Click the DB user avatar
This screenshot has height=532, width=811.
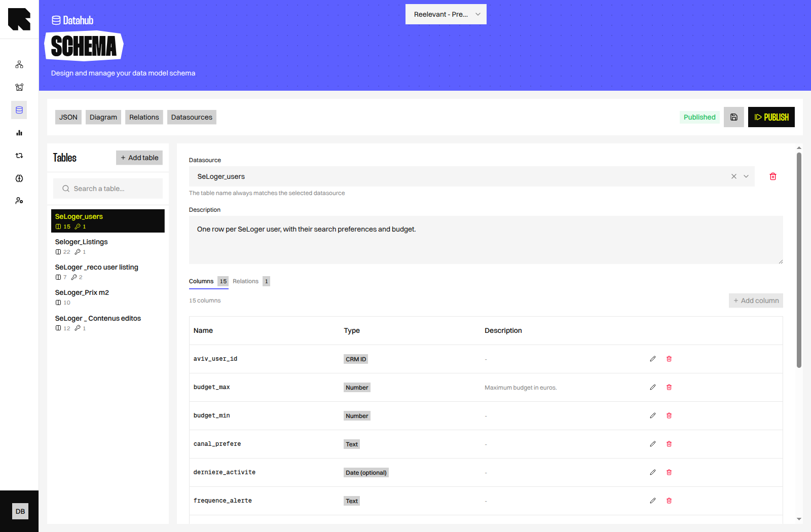click(20, 511)
